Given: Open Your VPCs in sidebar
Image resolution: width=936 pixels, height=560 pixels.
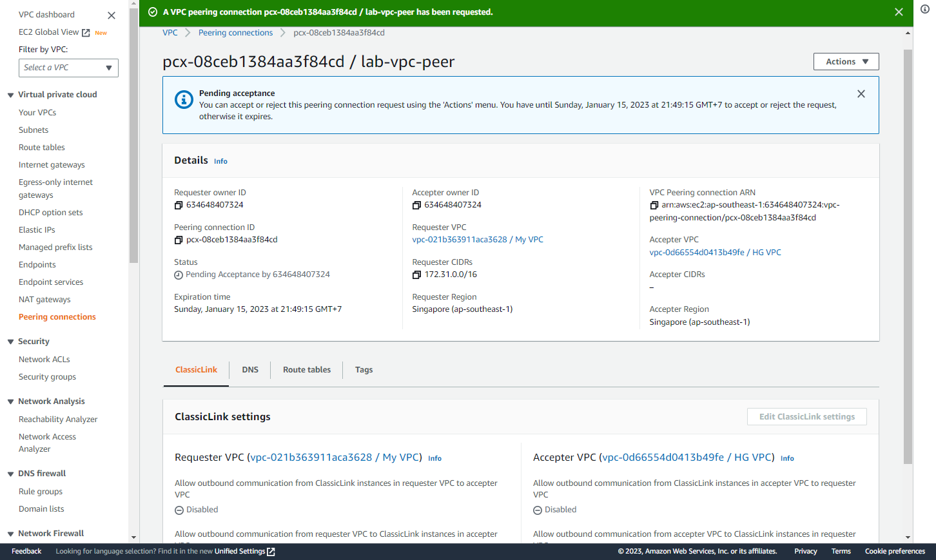Looking at the screenshot, I should [x=37, y=113].
